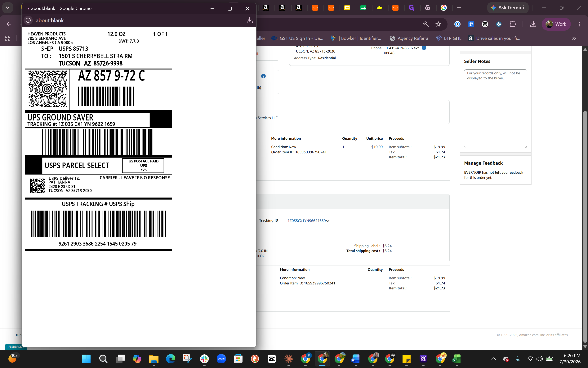The width and height of the screenshot is (588, 368).
Task: Open the Work profile menu
Action: point(556,24)
